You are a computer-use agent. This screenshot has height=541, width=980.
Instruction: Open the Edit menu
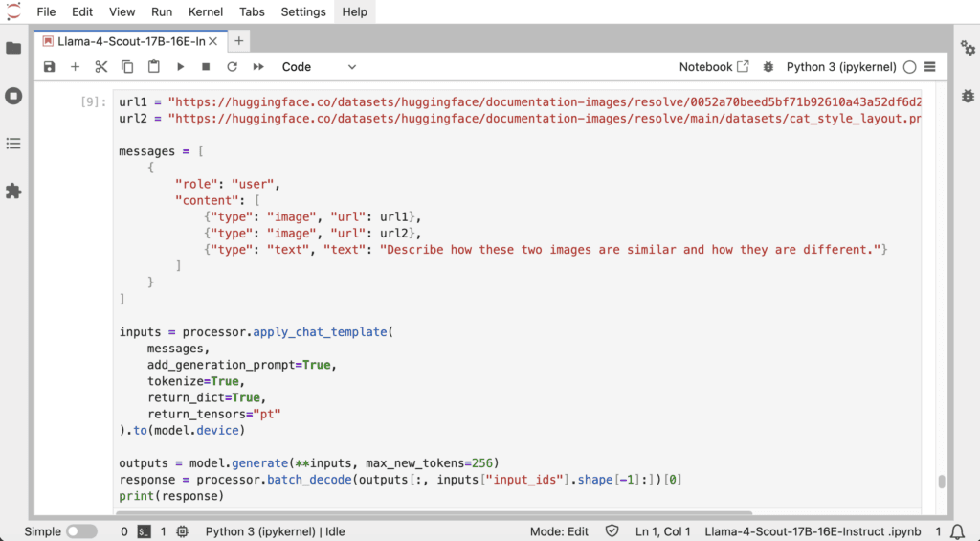pyautogui.click(x=82, y=11)
